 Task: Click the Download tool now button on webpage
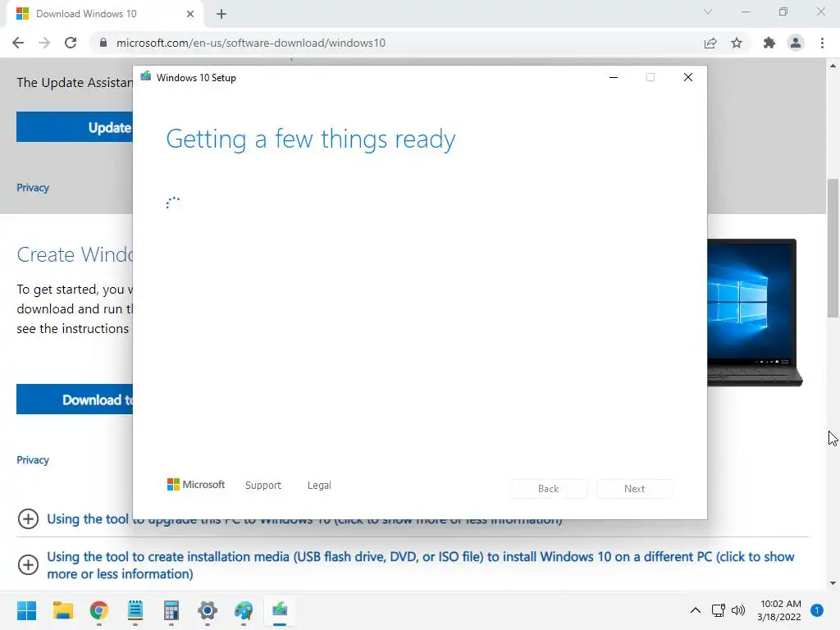tap(75, 399)
